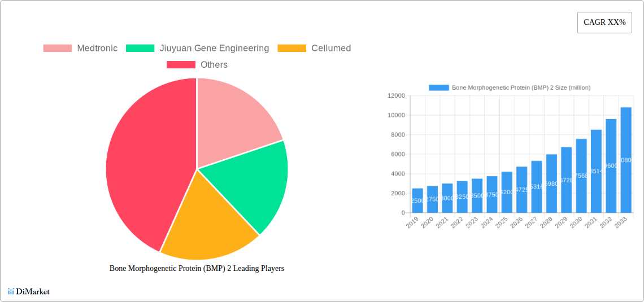Viewport: 644px width, 302px height.
Task: Click the 2022 bar in chart
Action: (462, 196)
